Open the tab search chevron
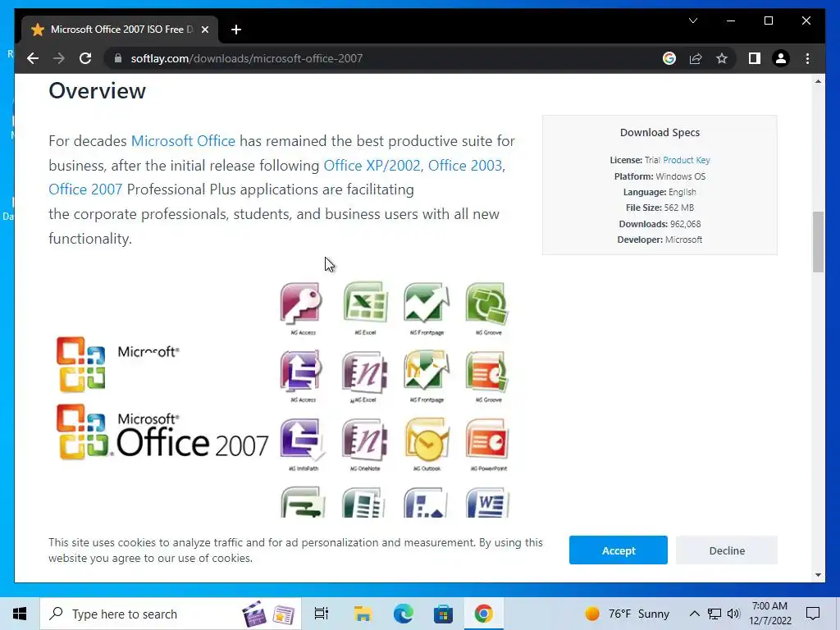The width and height of the screenshot is (840, 630). 692,21
